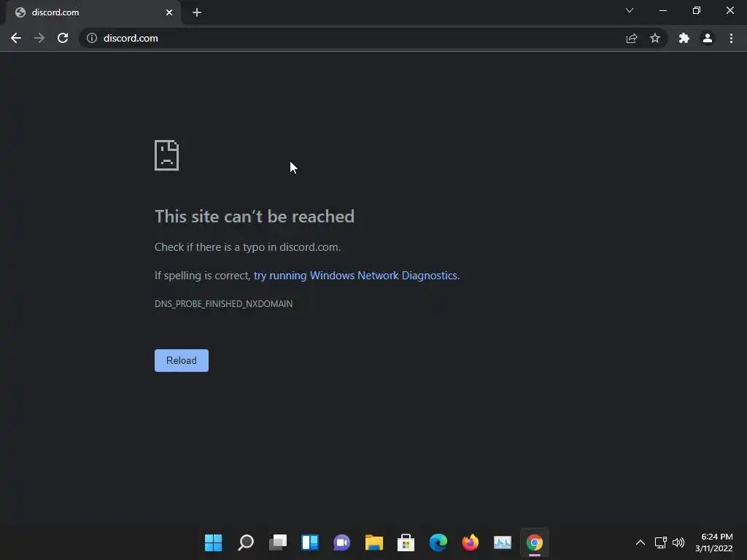Image resolution: width=747 pixels, height=560 pixels.
Task: Launch Microsoft Store from taskbar
Action: (x=406, y=542)
